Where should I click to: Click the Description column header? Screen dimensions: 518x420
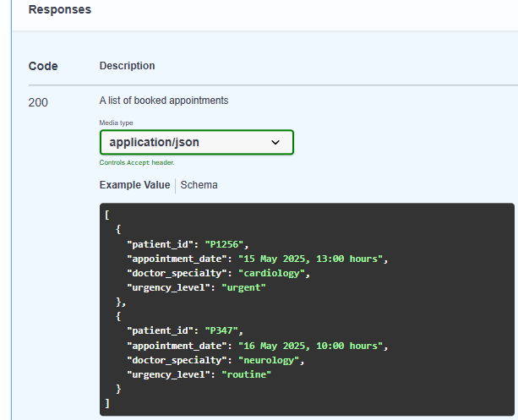(128, 66)
